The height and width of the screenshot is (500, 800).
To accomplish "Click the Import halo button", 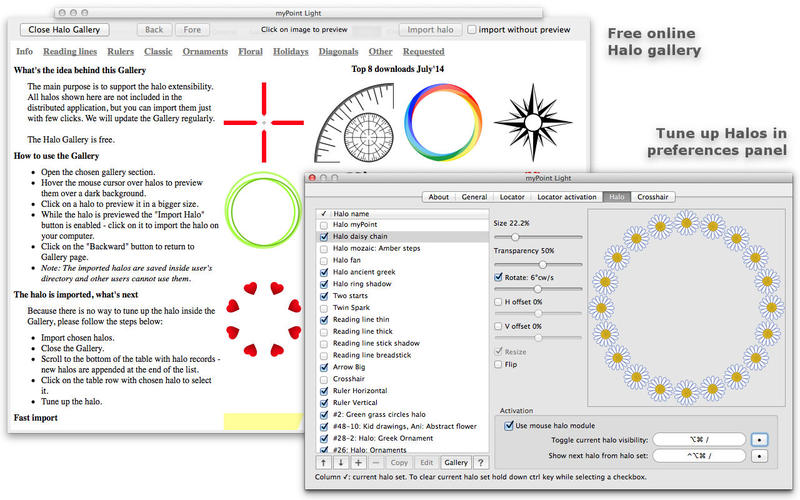I will click(430, 30).
